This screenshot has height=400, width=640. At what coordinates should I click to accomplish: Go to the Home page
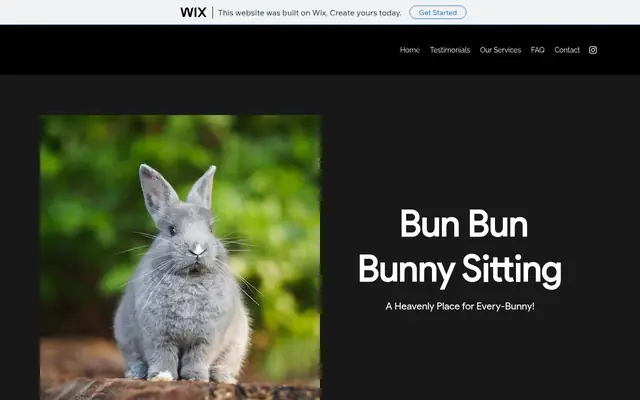(410, 50)
